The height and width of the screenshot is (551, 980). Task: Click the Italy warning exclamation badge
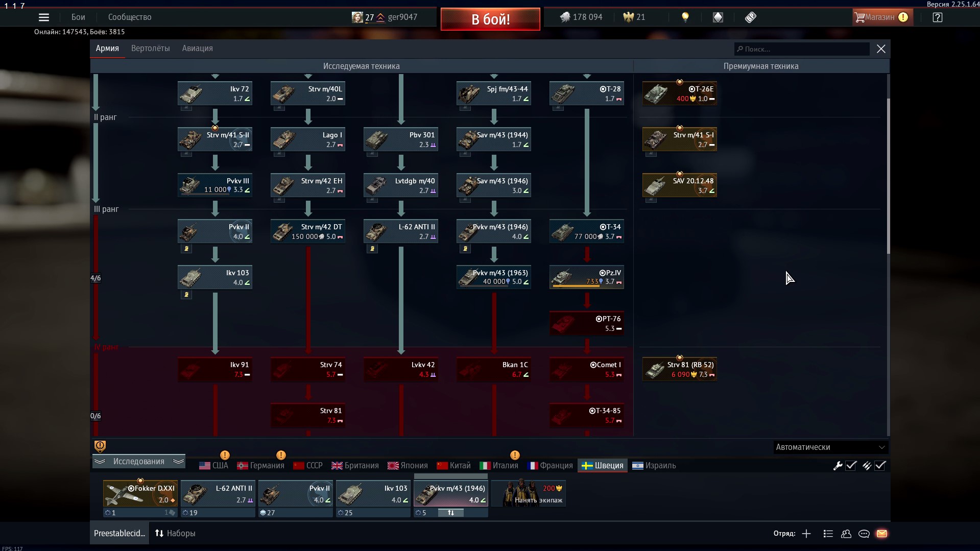[515, 455]
